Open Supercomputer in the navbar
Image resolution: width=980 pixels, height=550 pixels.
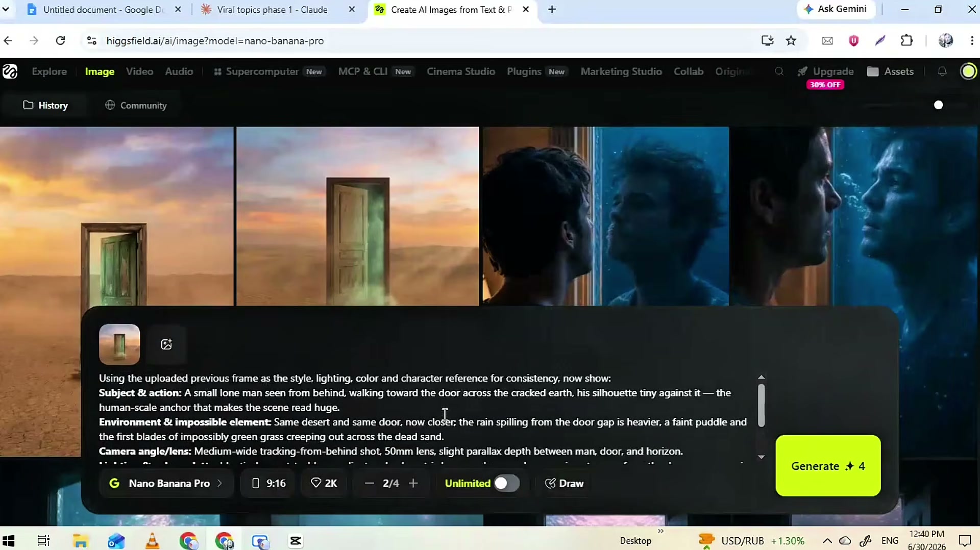269,71
